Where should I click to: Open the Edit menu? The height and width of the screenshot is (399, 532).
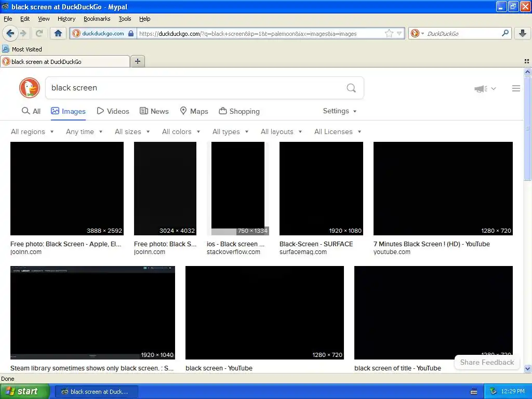[25, 19]
